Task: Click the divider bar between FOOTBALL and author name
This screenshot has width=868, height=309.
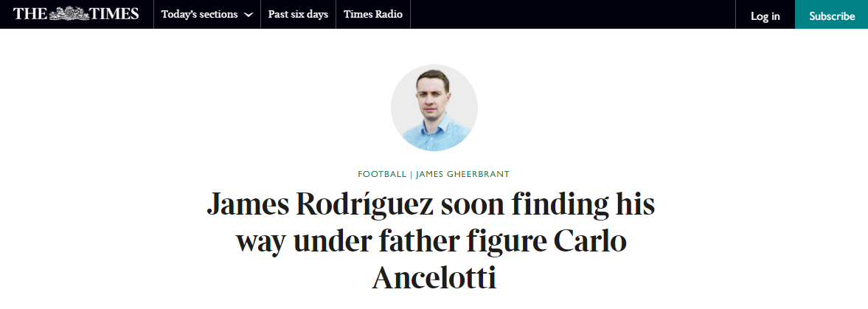Action: point(412,174)
